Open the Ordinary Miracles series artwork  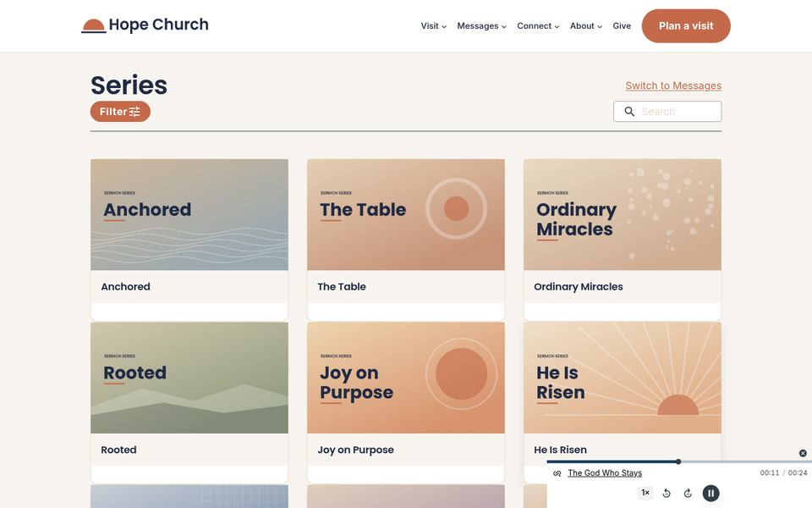623,214
